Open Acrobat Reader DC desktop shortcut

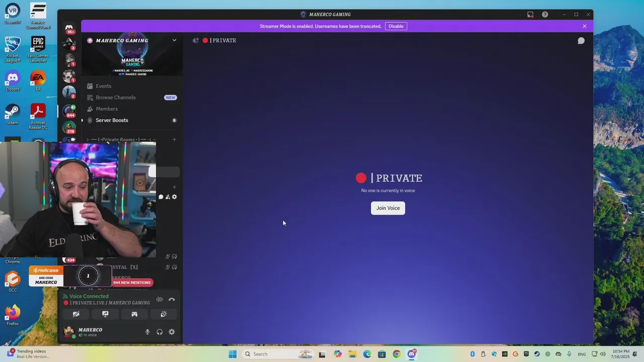pyautogui.click(x=38, y=117)
